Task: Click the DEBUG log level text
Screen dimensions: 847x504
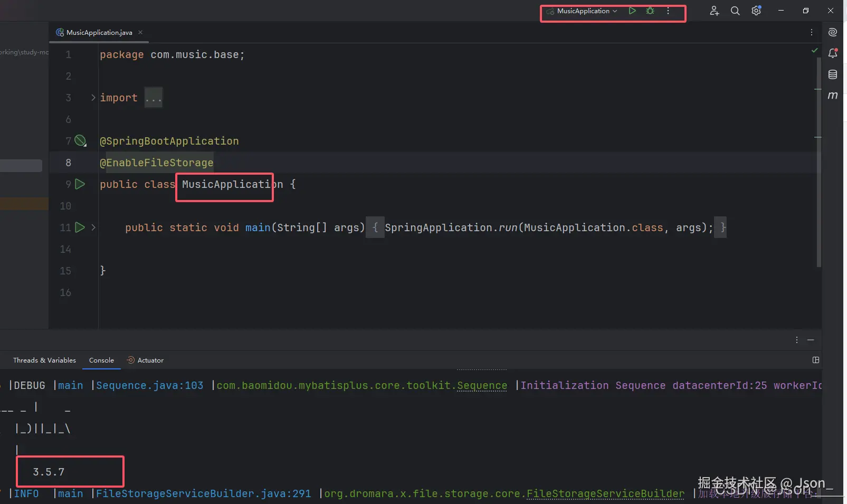Action: 30,385
